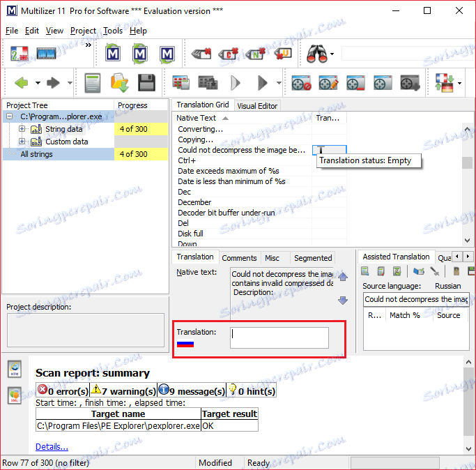Viewport: 476px width, 470px height.
Task: Click the film strip icon in toolbar
Action: (47, 54)
